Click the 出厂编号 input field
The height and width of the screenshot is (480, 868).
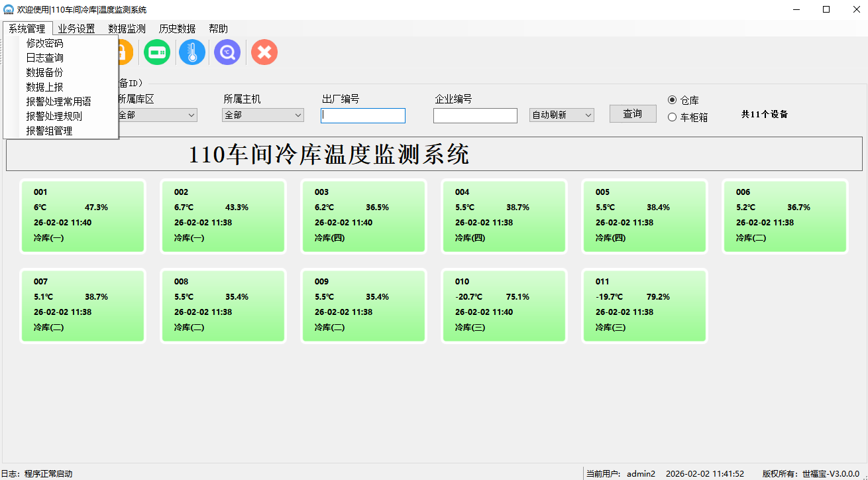coord(363,116)
